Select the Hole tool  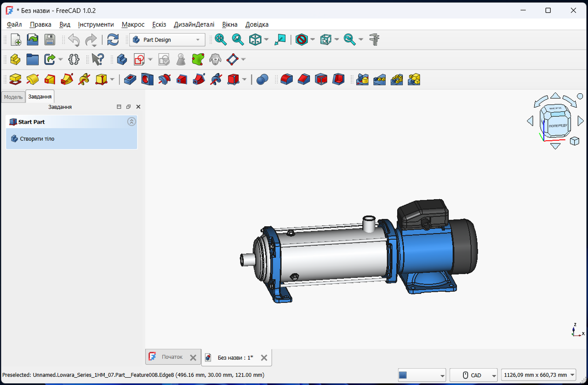(x=147, y=80)
